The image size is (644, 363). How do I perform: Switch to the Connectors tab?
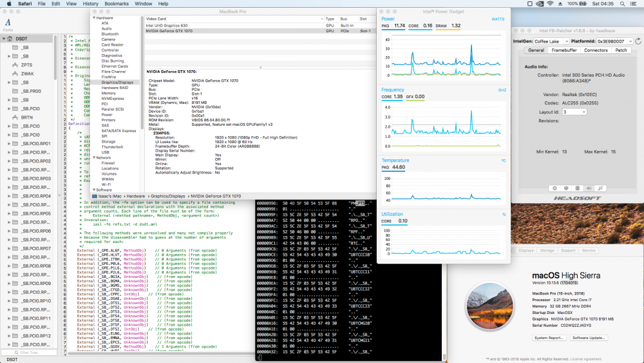(x=596, y=50)
